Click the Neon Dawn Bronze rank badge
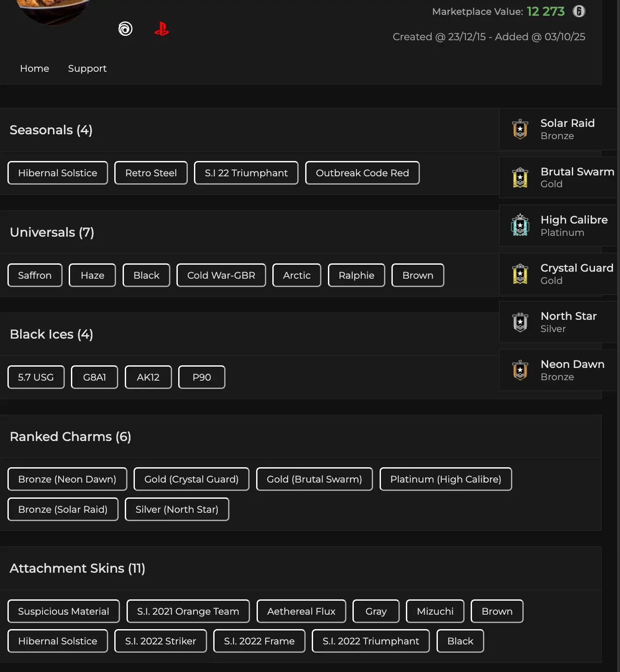 520,370
